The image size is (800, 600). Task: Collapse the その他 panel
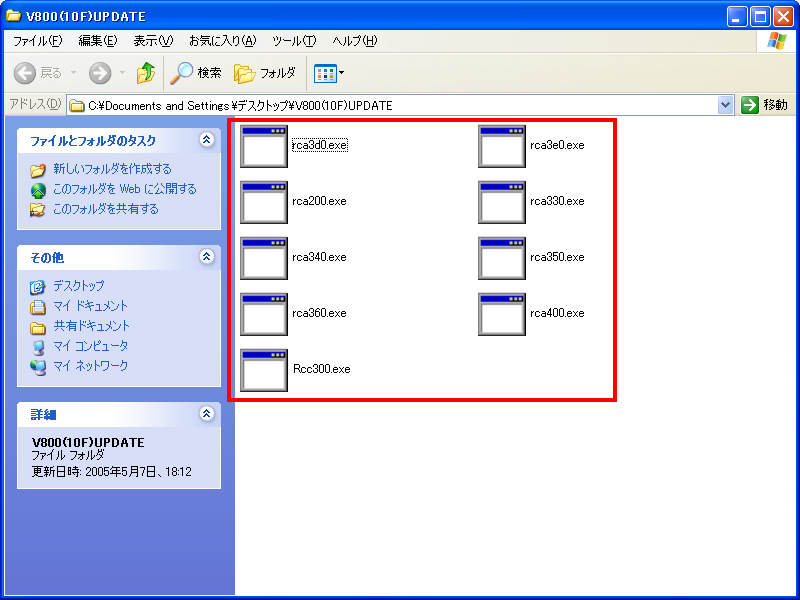(x=207, y=256)
